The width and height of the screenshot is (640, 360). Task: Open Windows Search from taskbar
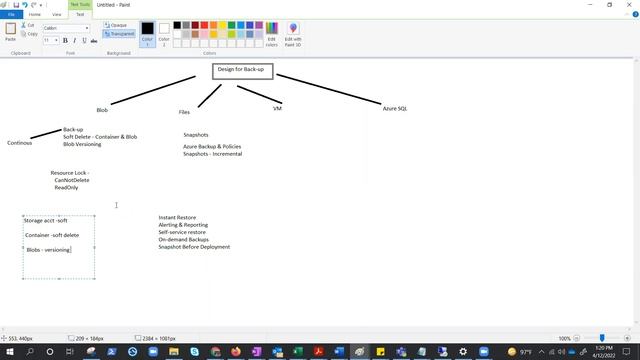coord(30,351)
